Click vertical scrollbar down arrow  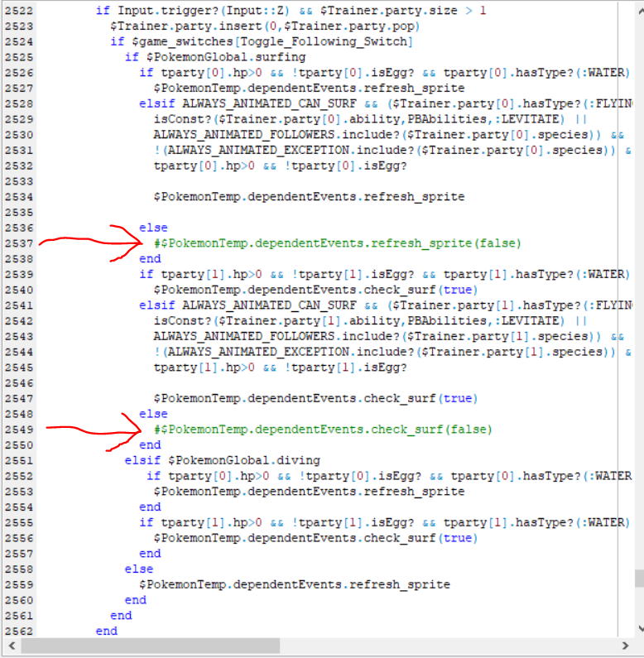pos(640,628)
